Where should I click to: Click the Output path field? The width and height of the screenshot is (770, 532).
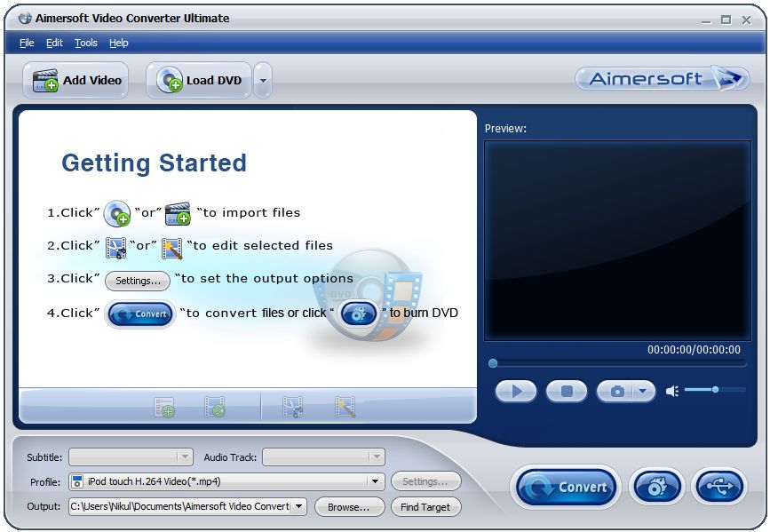[178, 507]
